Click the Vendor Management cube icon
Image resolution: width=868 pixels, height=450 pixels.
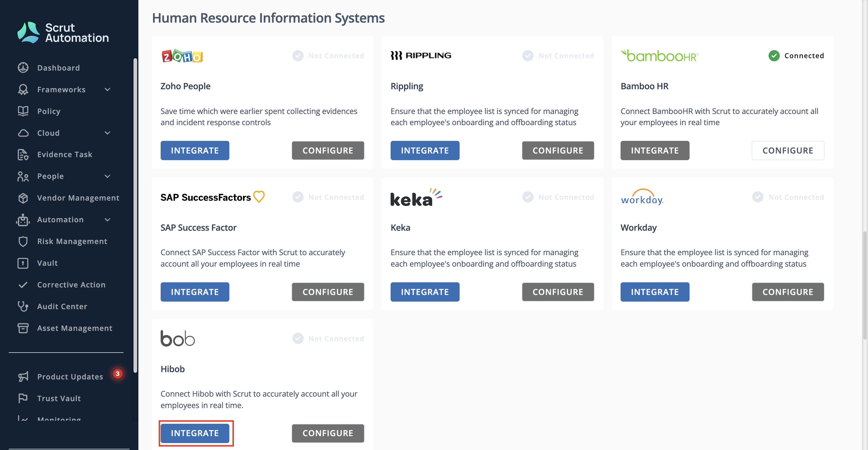(23, 198)
